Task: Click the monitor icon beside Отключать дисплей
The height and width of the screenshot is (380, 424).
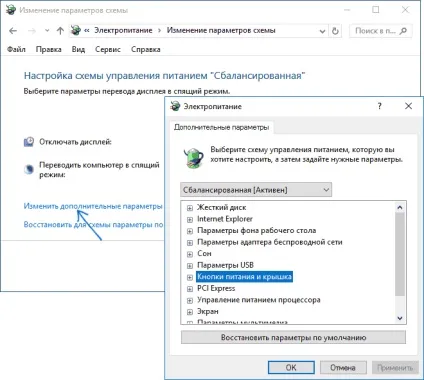Action: [29, 142]
